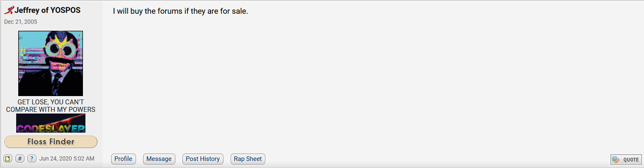Mark post with the yellow note icon
The image size is (644, 168).
7,158
